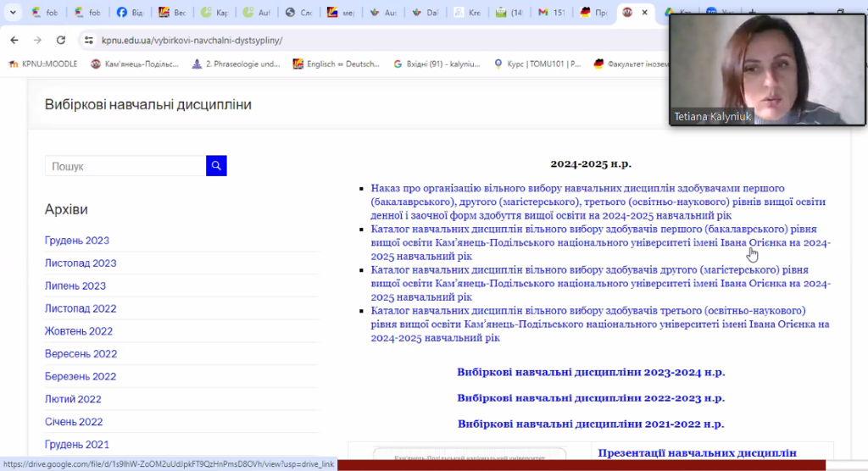The height and width of the screenshot is (471, 868).
Task: Open the KPNU::MOODLE bookmark
Action: point(42,64)
